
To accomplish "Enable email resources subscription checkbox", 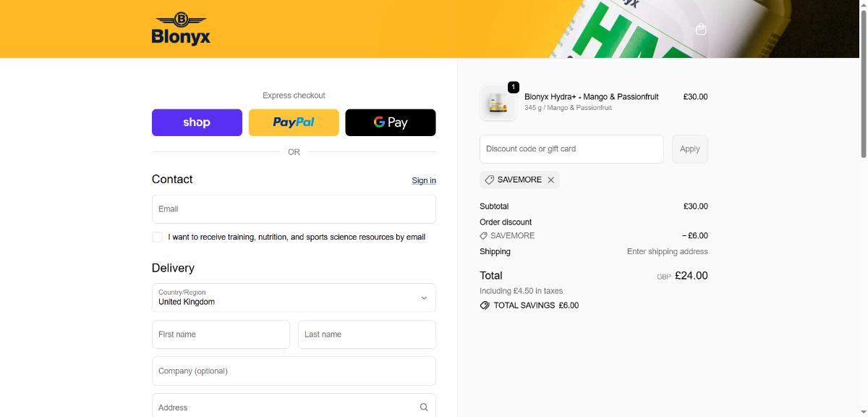I will [157, 237].
